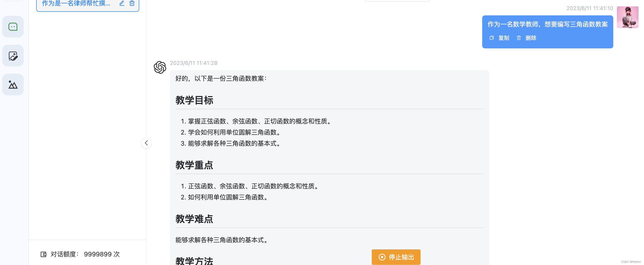Click the ChatGPT logo avatar
The image size is (644, 265).
pyautogui.click(x=160, y=67)
